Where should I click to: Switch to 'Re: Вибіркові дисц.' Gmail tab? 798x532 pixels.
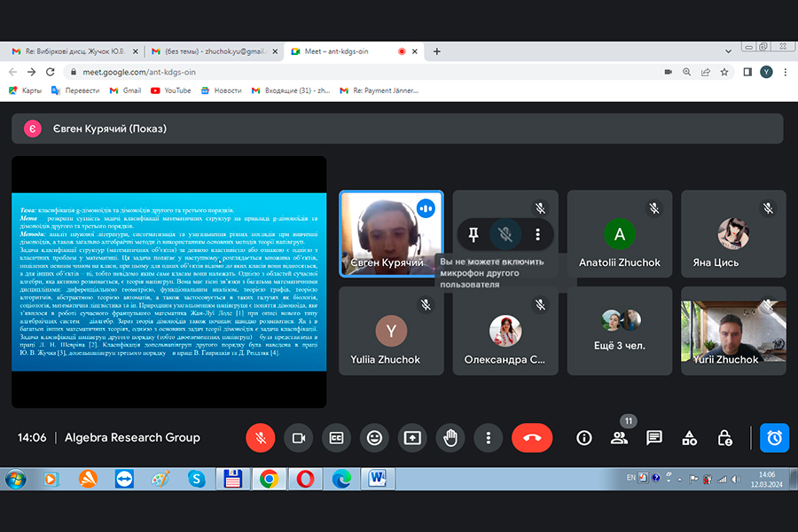pos(75,51)
